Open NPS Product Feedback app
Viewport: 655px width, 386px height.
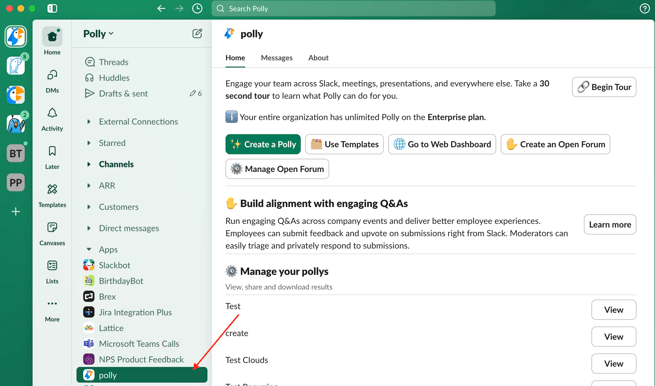[142, 359]
